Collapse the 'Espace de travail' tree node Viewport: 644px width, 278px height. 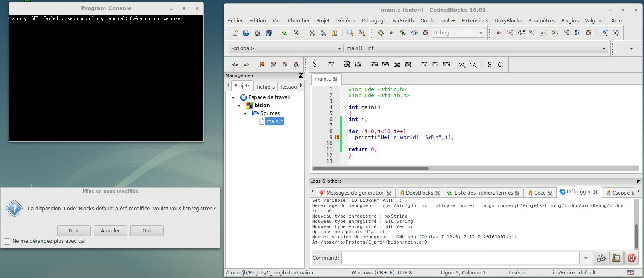click(233, 97)
